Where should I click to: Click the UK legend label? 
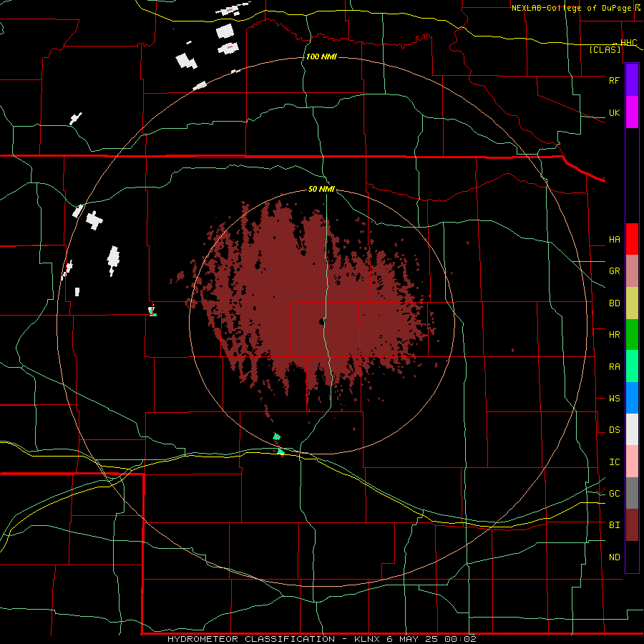(614, 112)
